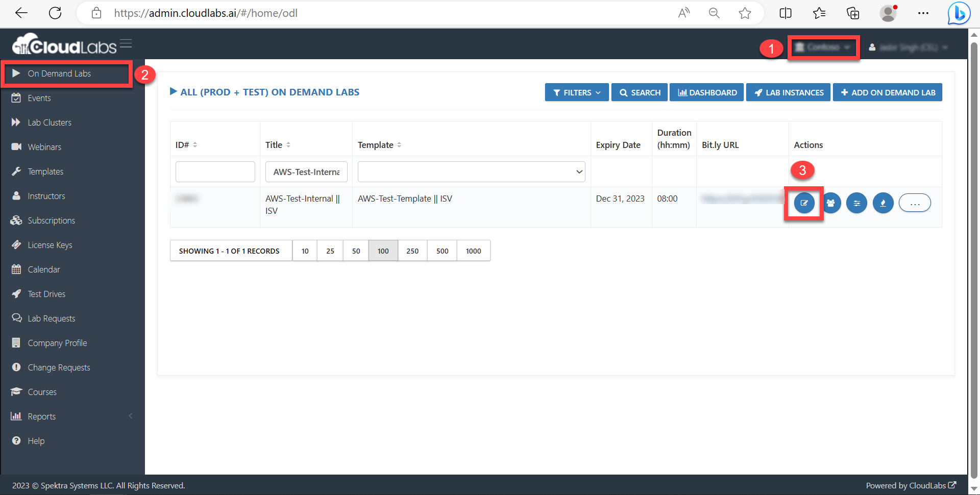Open the blurred Bit.ly URL link
This screenshot has width=980, height=495.
coord(743,199)
